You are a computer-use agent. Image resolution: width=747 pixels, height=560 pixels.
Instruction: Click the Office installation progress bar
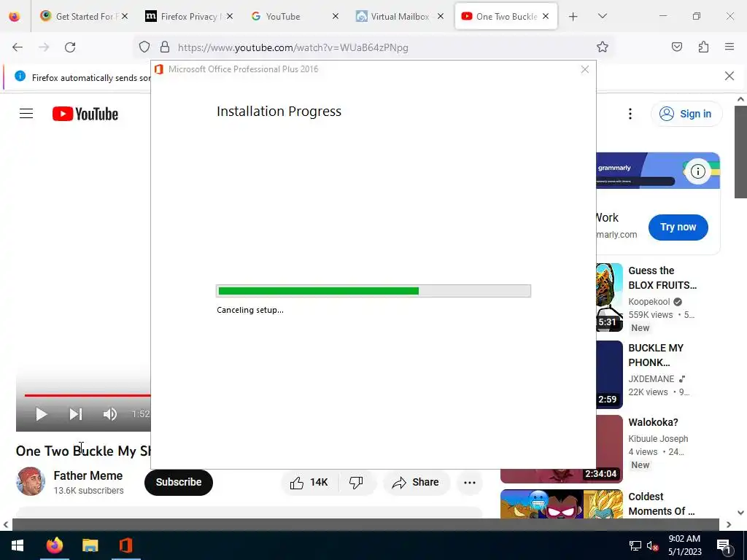click(373, 291)
